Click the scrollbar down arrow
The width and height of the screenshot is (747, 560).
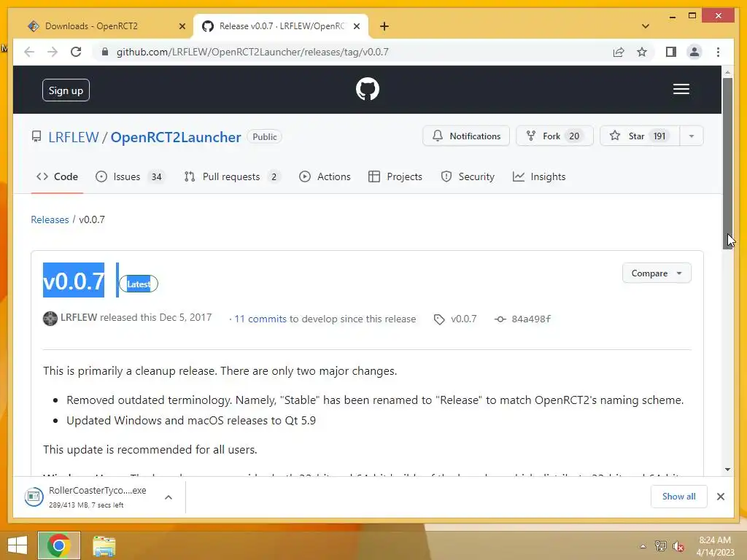point(727,470)
